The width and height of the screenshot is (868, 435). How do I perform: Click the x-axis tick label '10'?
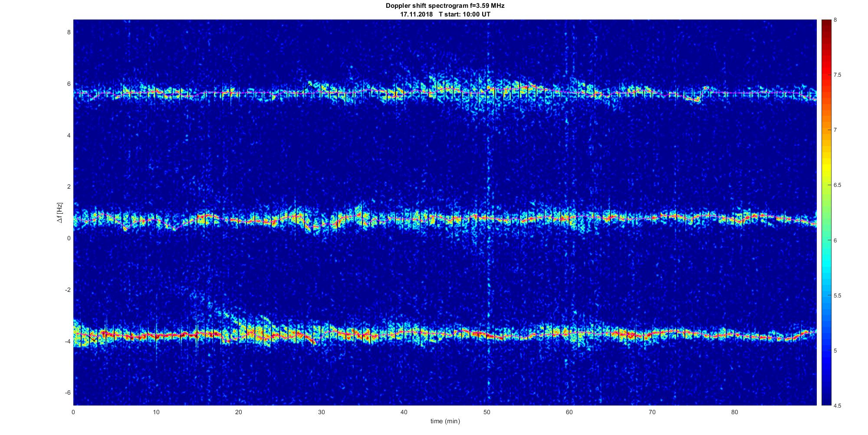pos(156,412)
